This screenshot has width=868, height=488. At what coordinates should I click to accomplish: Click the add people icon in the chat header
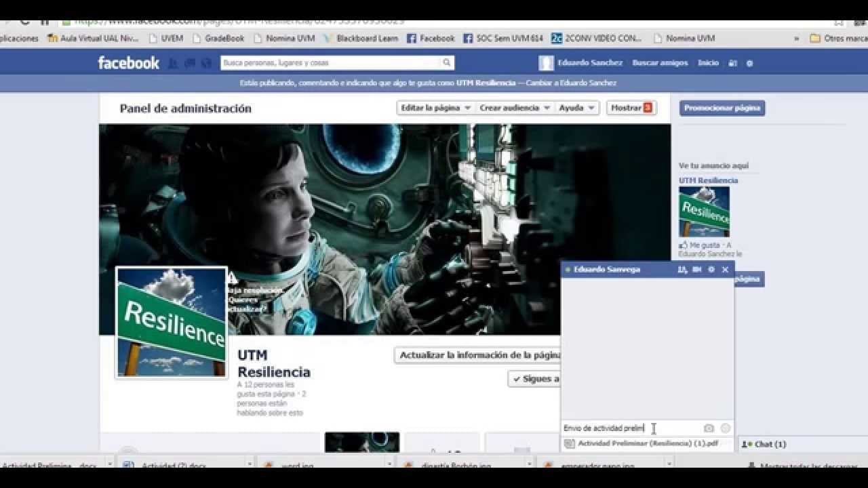tap(684, 269)
